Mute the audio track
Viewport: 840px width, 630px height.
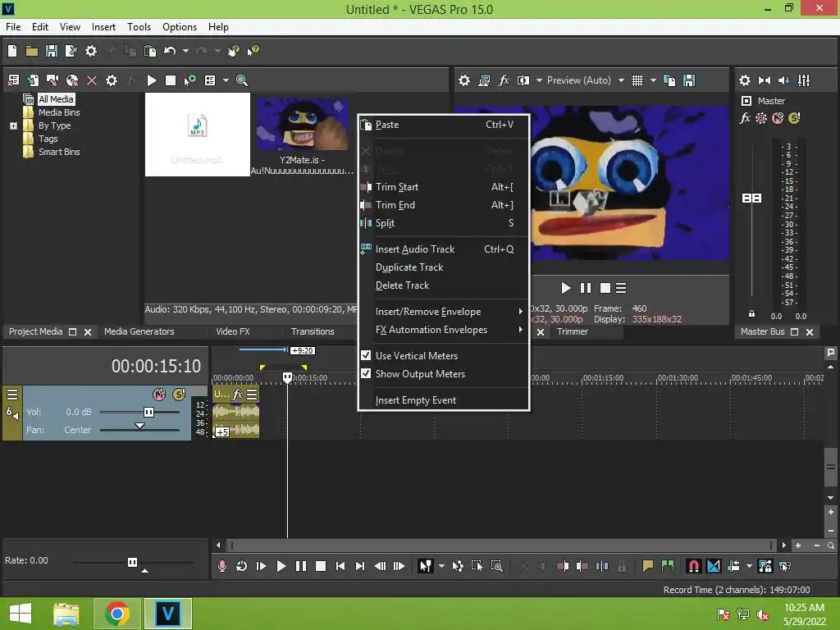point(159,395)
